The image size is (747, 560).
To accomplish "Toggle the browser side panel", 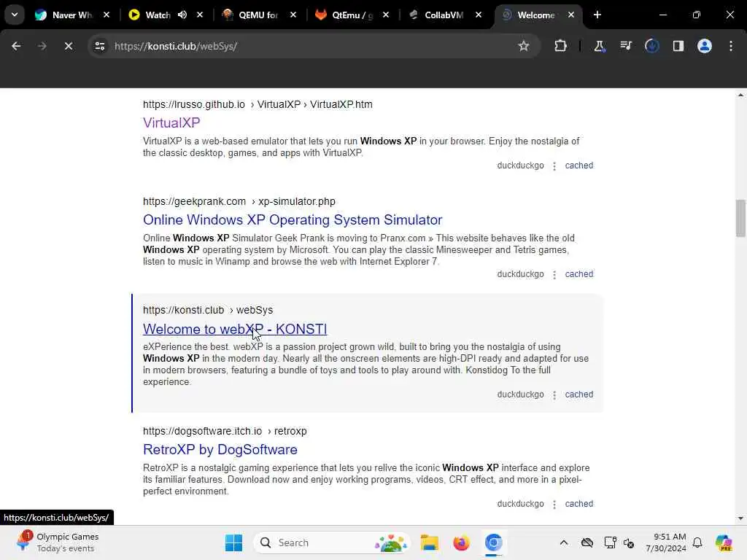I will click(x=678, y=46).
